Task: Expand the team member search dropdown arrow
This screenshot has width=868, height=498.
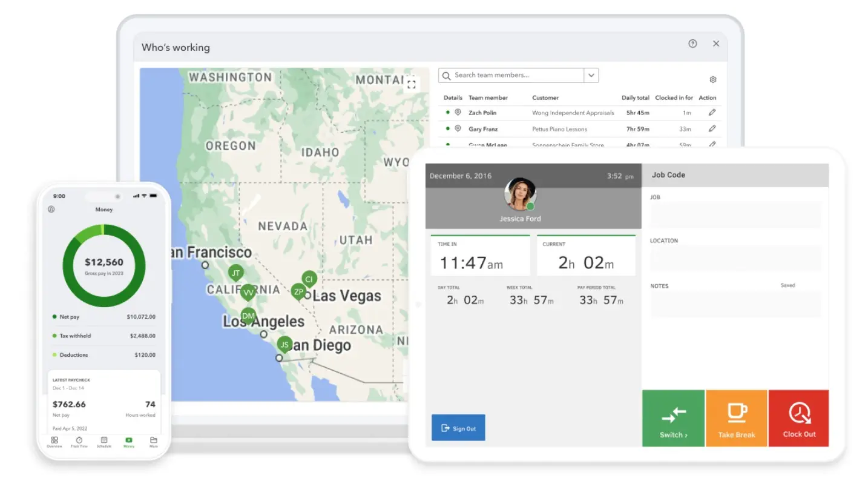Action: tap(591, 76)
